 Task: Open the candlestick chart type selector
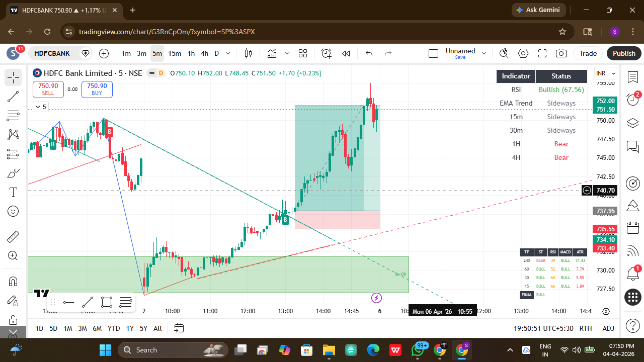[x=248, y=53]
